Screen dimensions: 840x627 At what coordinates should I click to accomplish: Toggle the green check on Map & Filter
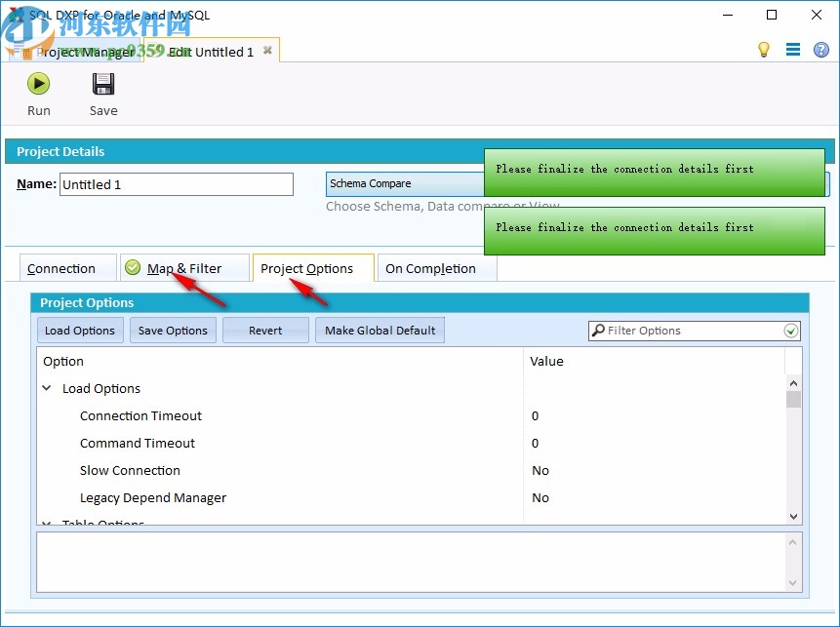tap(131, 266)
